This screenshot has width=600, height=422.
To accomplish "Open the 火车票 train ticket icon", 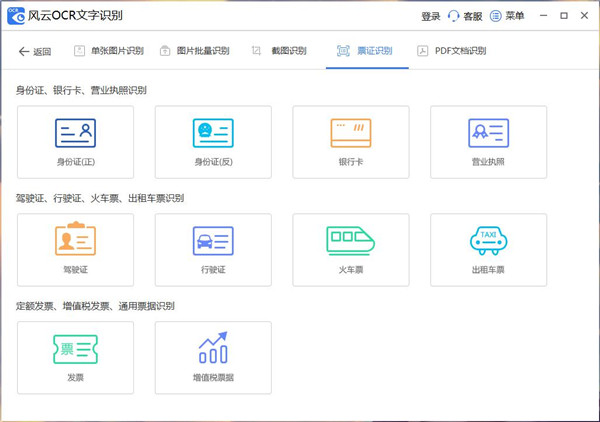I will point(351,241).
